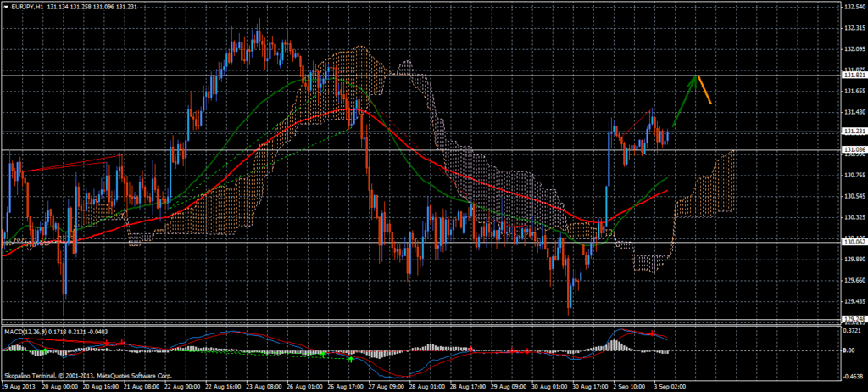Viewport: 868px width, 392px height.
Task: Select the 131.821 horizontal line price tag
Action: tap(853, 75)
